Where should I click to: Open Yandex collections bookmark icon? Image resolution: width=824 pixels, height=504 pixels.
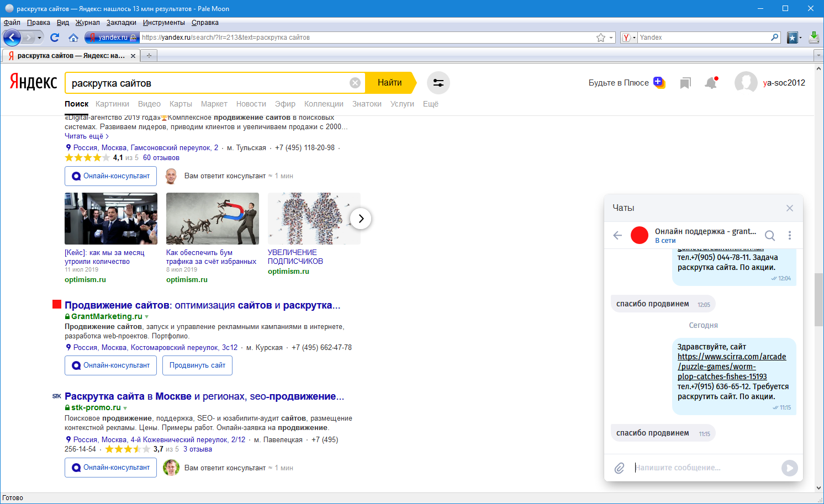click(685, 83)
